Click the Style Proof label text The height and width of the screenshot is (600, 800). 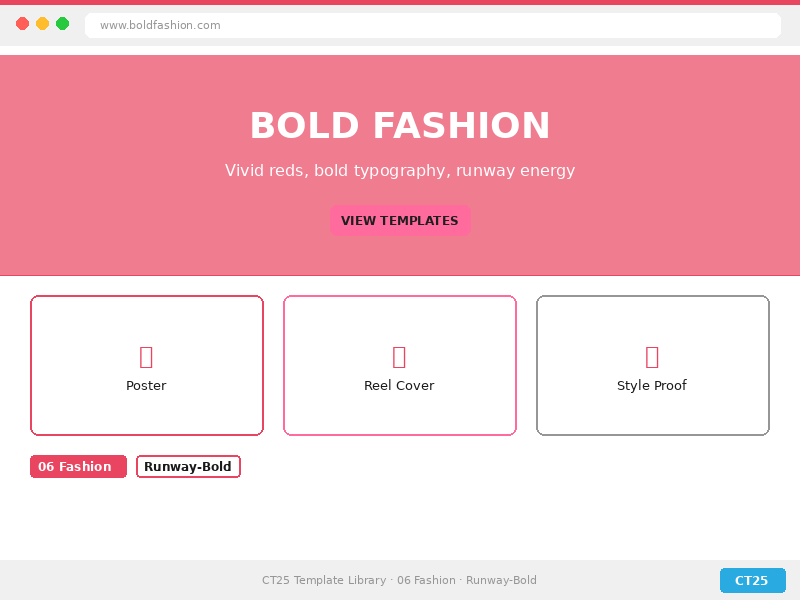(652, 385)
